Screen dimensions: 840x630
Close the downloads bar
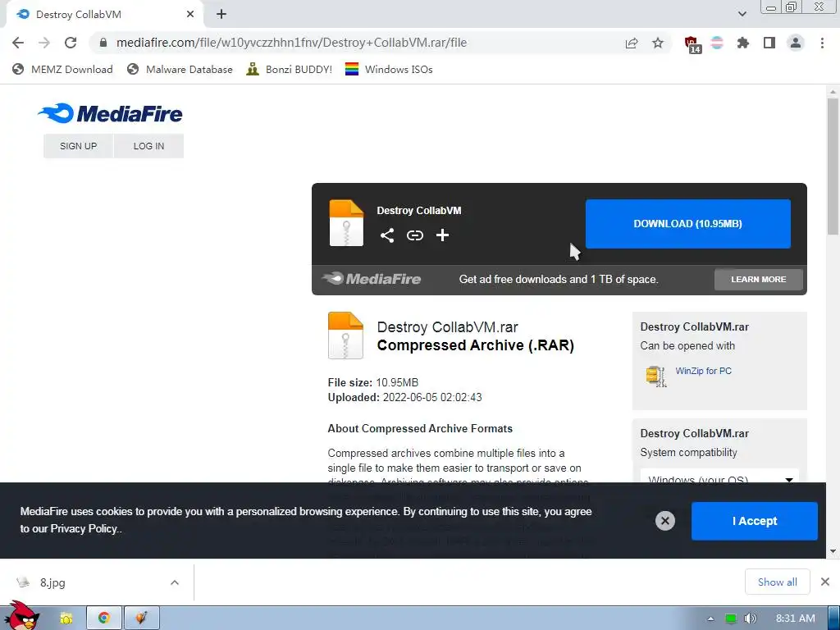(x=825, y=582)
